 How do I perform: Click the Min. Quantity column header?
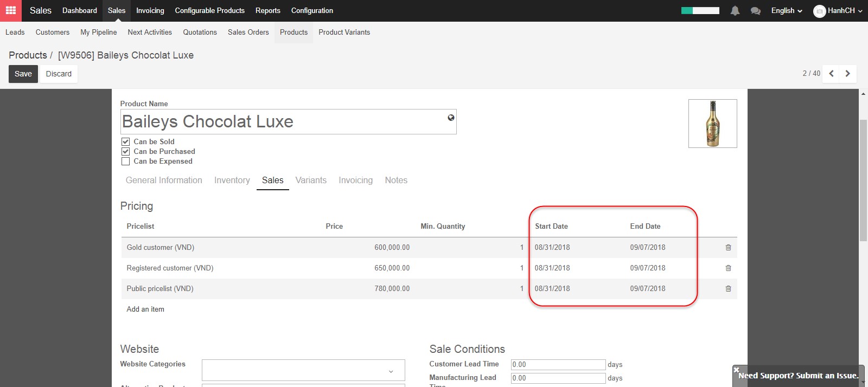coord(443,227)
